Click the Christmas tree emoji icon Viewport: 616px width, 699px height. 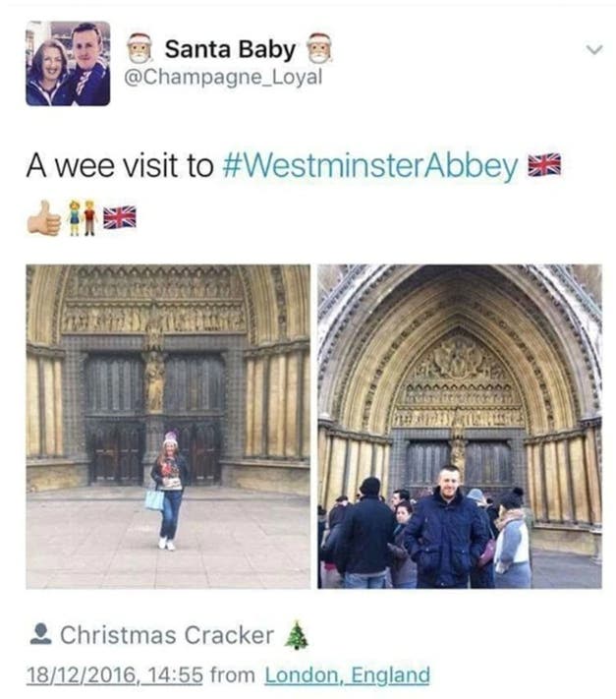point(296,635)
